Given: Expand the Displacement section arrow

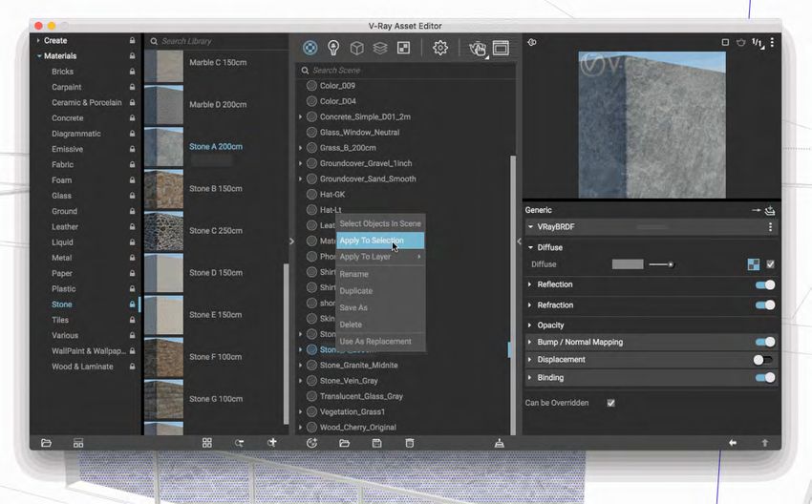Looking at the screenshot, I should (x=529, y=359).
